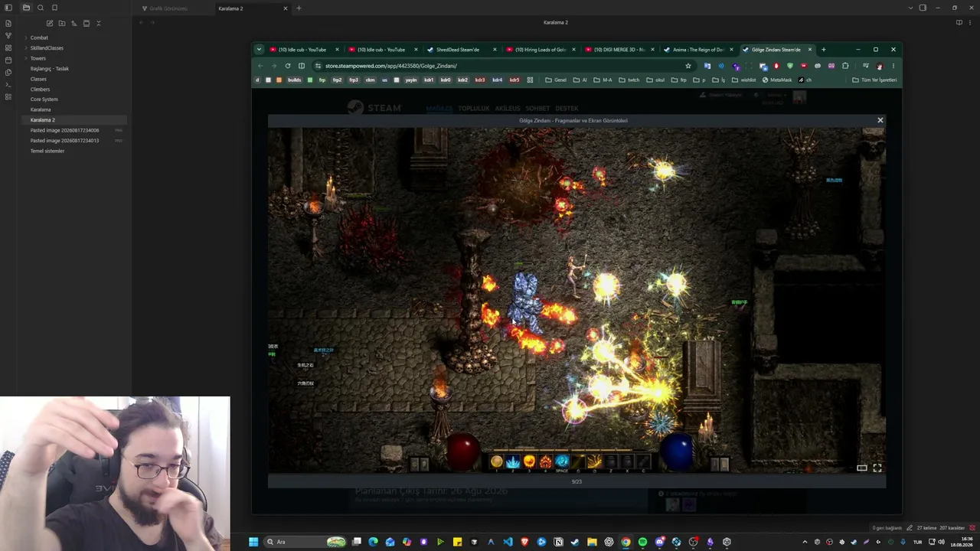Open the canvas icon in the Obsidian ribbon
980x551 pixels.
point(8,47)
